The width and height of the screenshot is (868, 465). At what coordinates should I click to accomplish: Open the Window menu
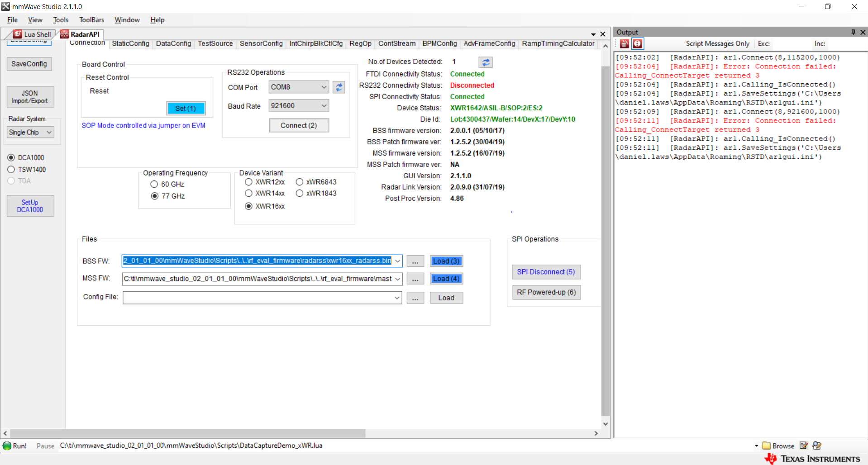point(127,20)
